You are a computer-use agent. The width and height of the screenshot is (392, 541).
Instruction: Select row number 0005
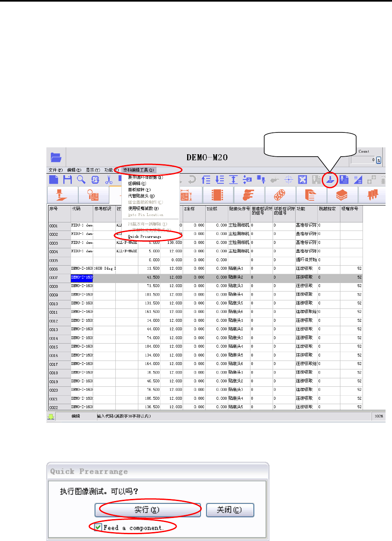coord(59,260)
